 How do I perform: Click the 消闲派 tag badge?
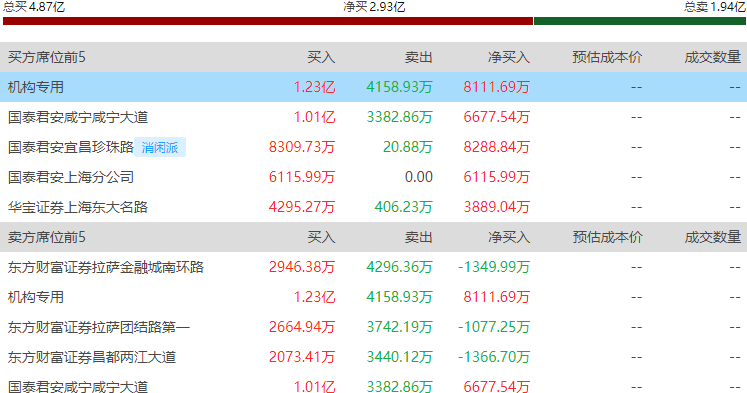[160, 147]
